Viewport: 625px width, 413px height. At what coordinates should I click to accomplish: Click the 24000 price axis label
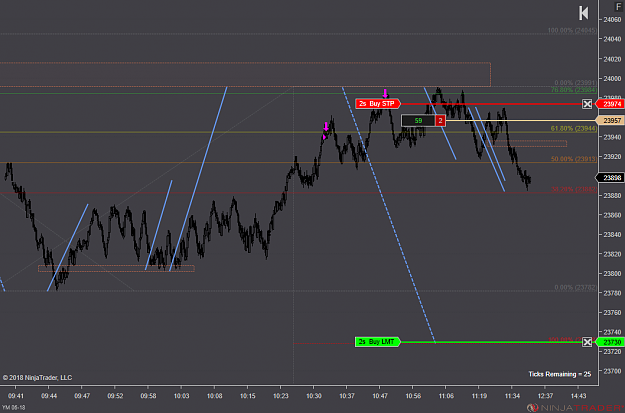(x=612, y=79)
